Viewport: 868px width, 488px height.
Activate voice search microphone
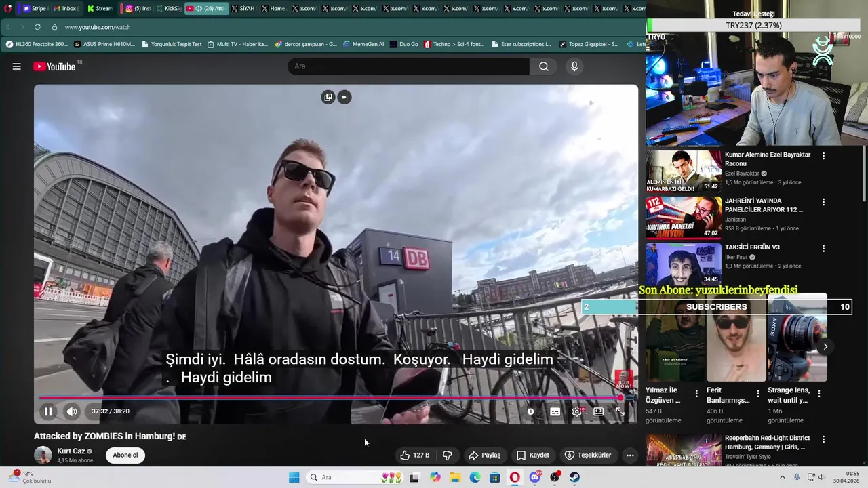tap(574, 66)
